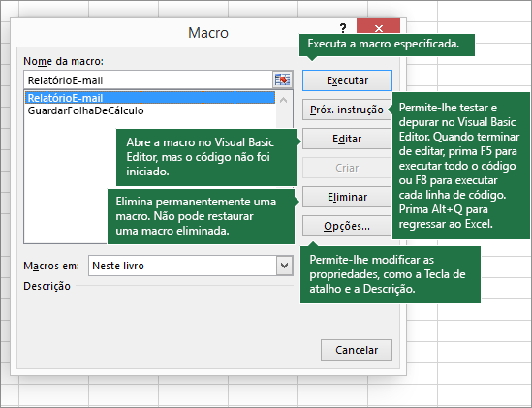Click the macro list scroll up arrow
Viewport: 532px width, 408px height.
(284, 100)
